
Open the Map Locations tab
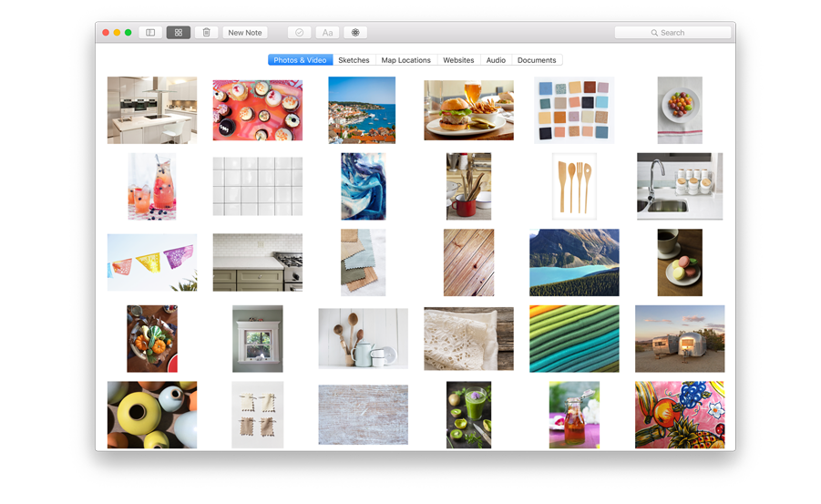click(405, 60)
